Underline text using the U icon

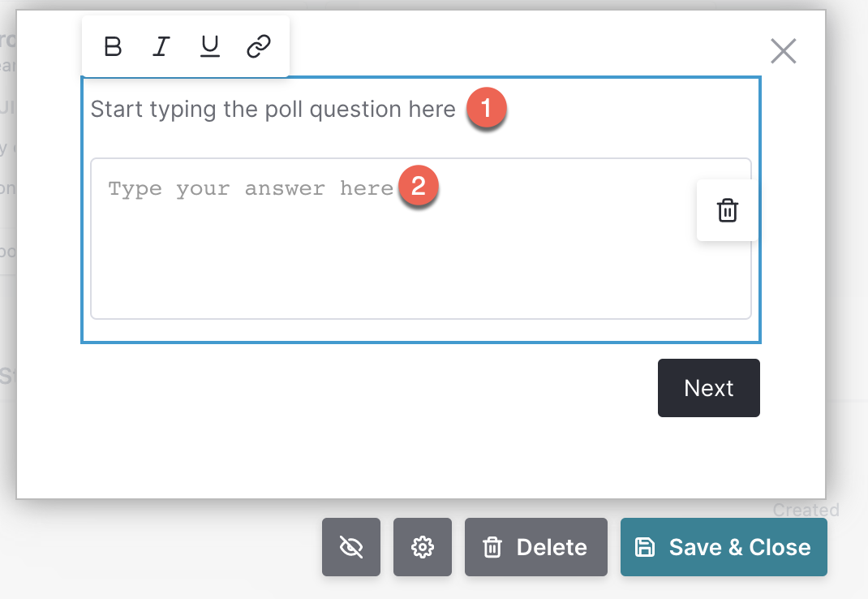point(210,46)
